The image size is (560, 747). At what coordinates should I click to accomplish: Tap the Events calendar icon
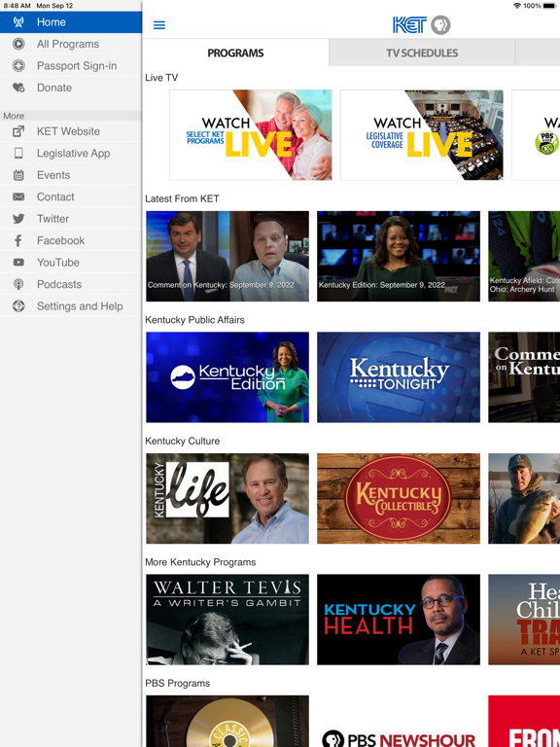pos(18,175)
